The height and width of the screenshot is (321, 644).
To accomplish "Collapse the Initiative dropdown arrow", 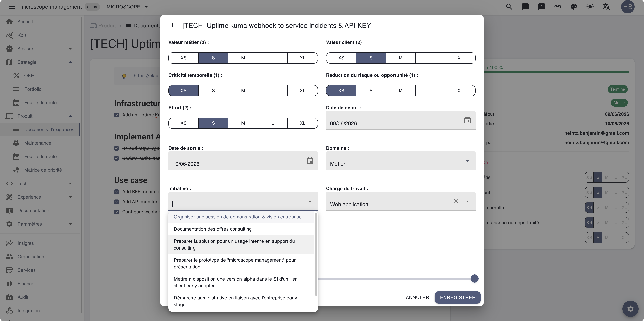I will (310, 201).
